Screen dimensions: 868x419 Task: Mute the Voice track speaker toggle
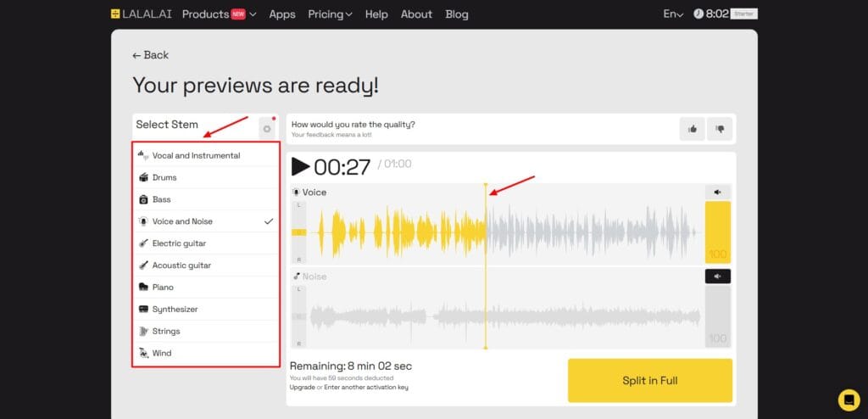[718, 193]
